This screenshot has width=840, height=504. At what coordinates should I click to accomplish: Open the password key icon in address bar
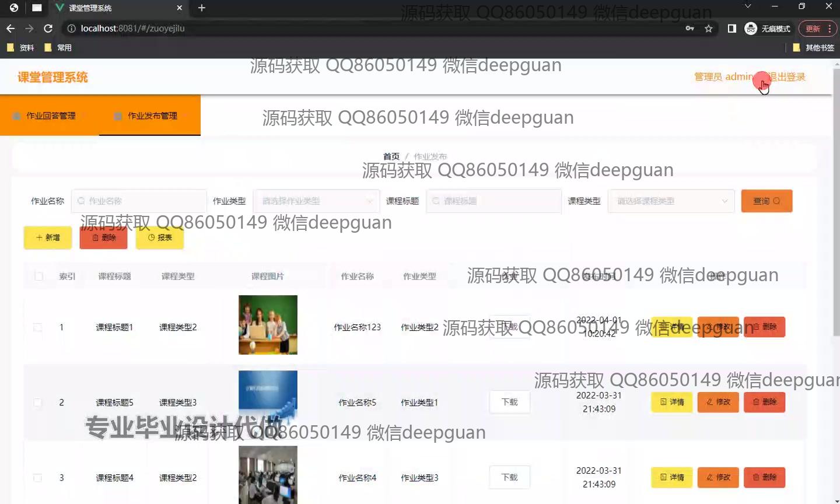point(689,29)
